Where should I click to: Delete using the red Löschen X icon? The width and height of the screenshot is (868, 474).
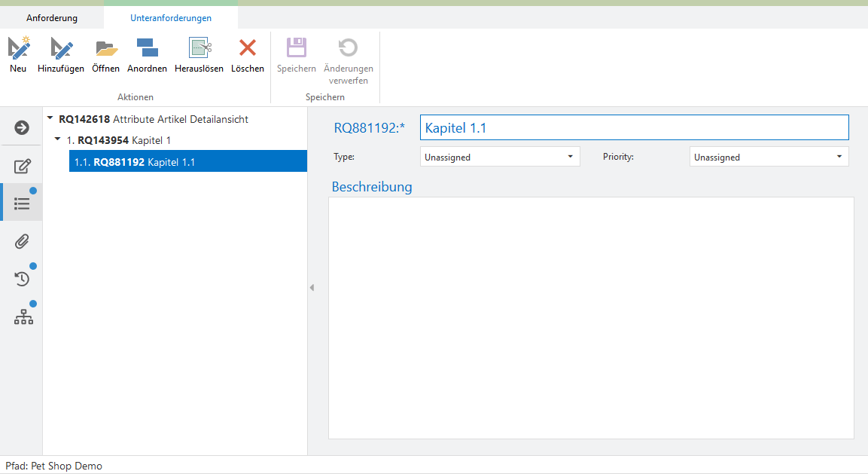[x=247, y=49]
